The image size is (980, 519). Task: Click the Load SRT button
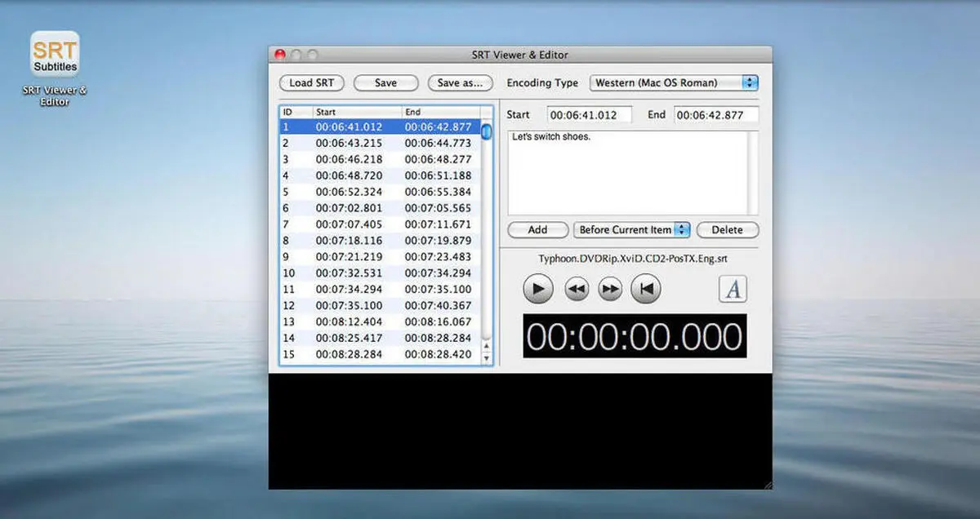click(311, 82)
